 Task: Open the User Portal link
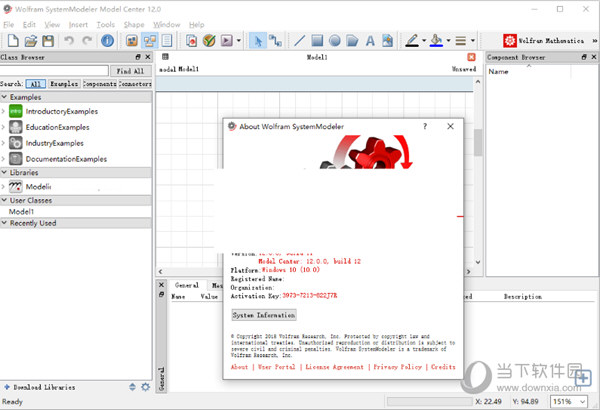point(277,367)
